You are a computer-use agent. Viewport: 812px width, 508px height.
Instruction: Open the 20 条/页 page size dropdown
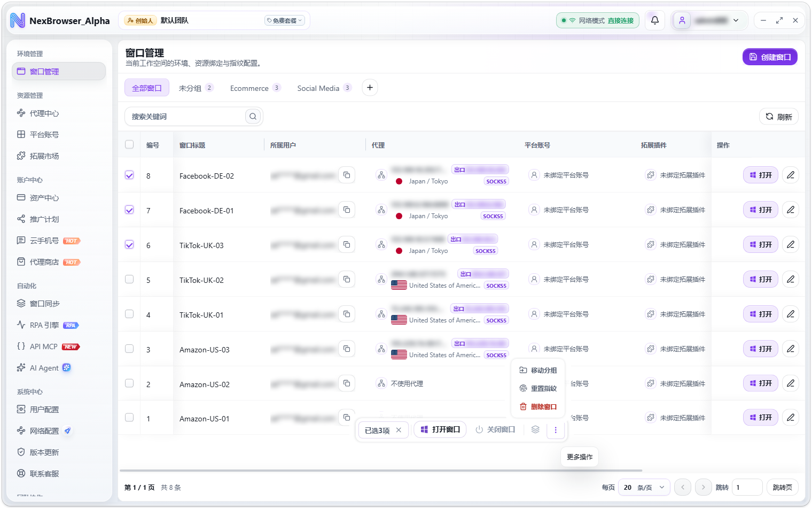[x=644, y=487]
